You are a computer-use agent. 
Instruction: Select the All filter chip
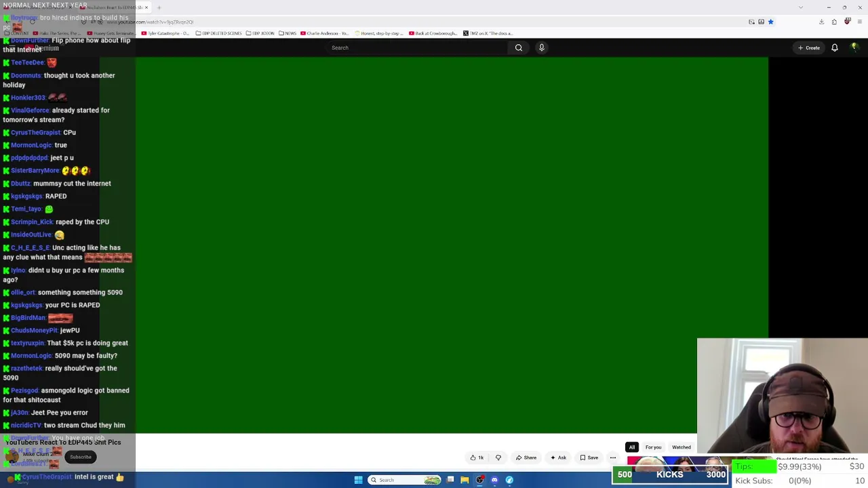pos(632,447)
